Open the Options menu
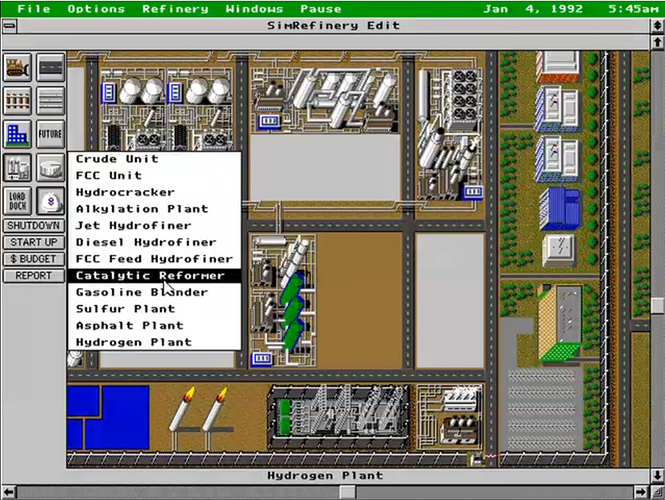The image size is (665, 500). tap(96, 9)
